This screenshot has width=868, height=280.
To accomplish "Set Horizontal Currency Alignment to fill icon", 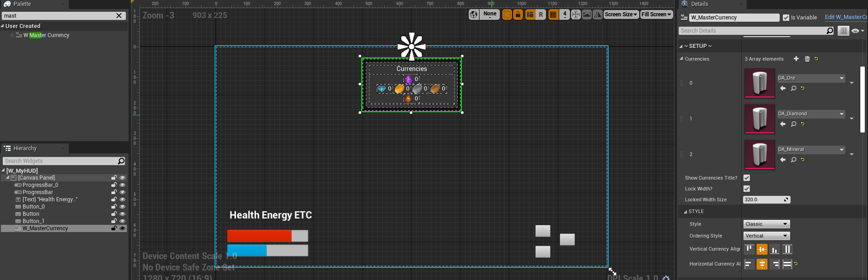I will tap(787, 264).
